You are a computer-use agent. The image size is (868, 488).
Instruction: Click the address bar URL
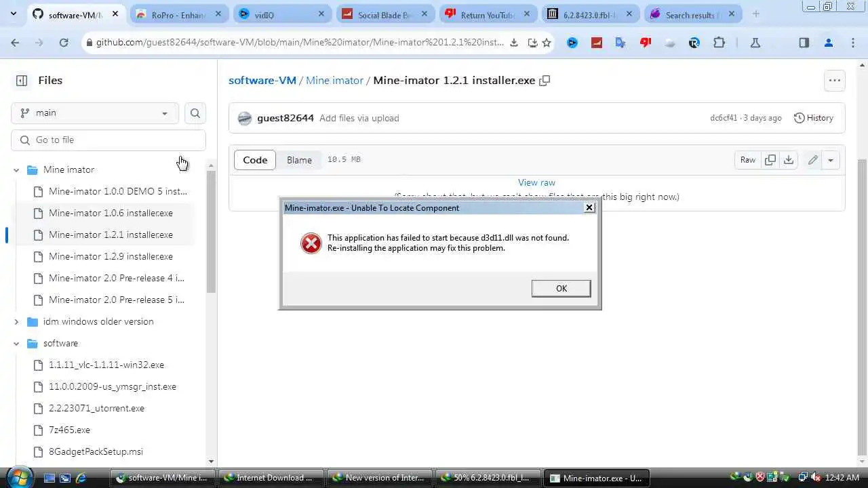(x=300, y=43)
